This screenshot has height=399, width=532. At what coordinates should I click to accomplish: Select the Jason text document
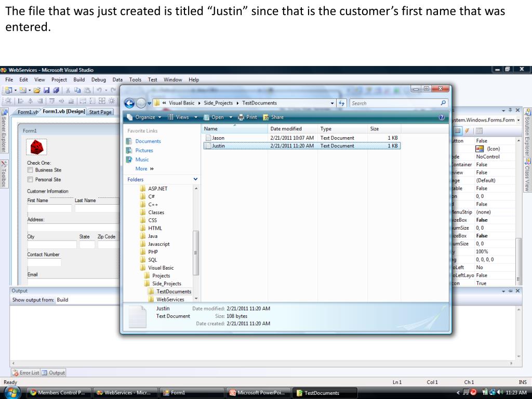(302, 138)
